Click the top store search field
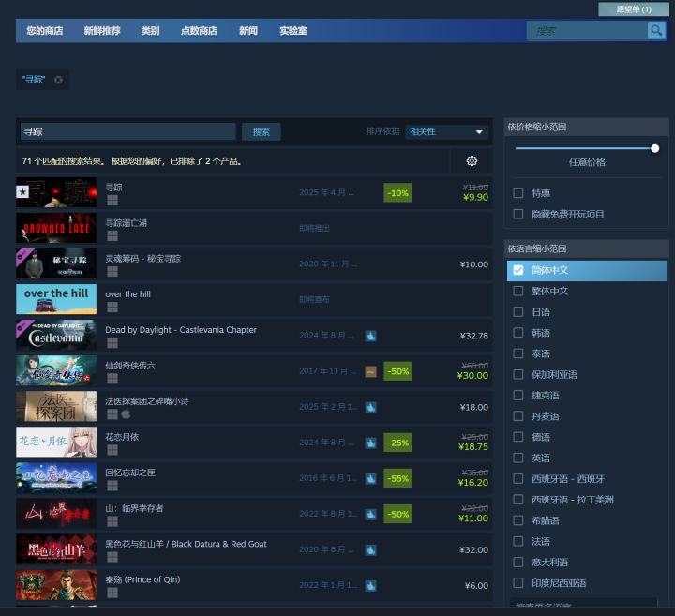 pos(587,31)
